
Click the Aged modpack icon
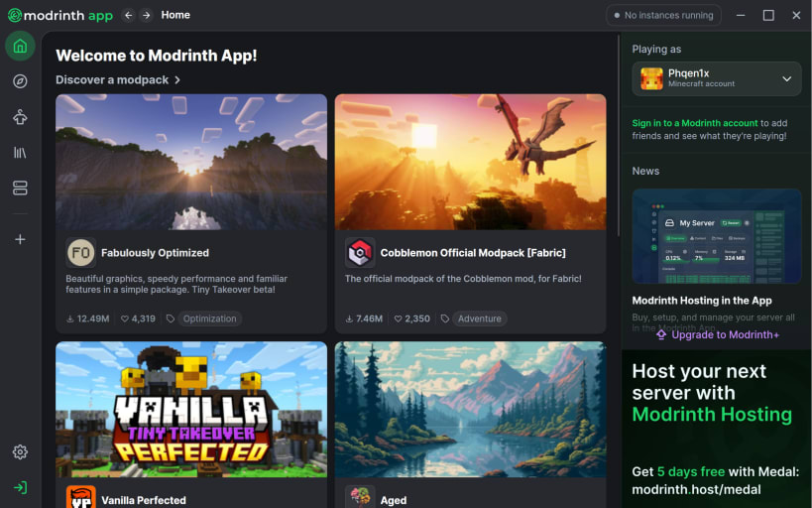coord(360,497)
